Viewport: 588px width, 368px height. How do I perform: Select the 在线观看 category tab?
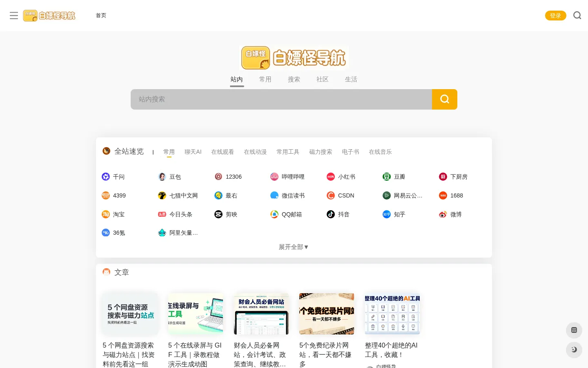(223, 152)
